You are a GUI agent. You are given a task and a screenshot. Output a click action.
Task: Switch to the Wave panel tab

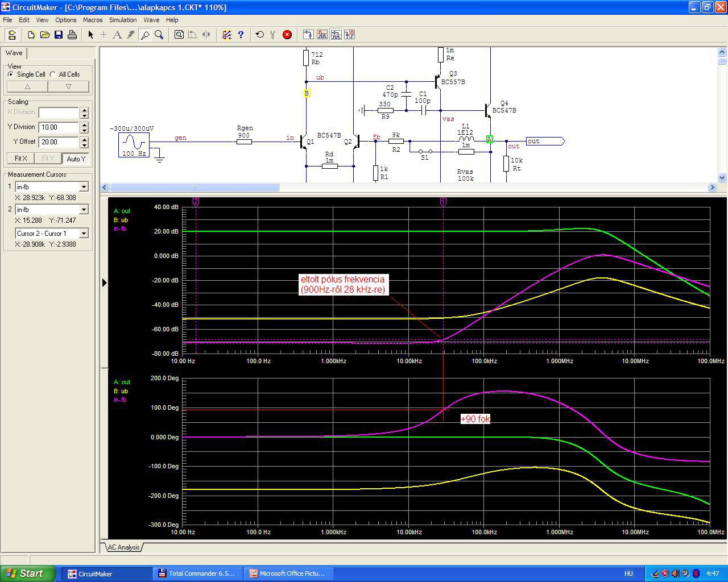coord(14,53)
